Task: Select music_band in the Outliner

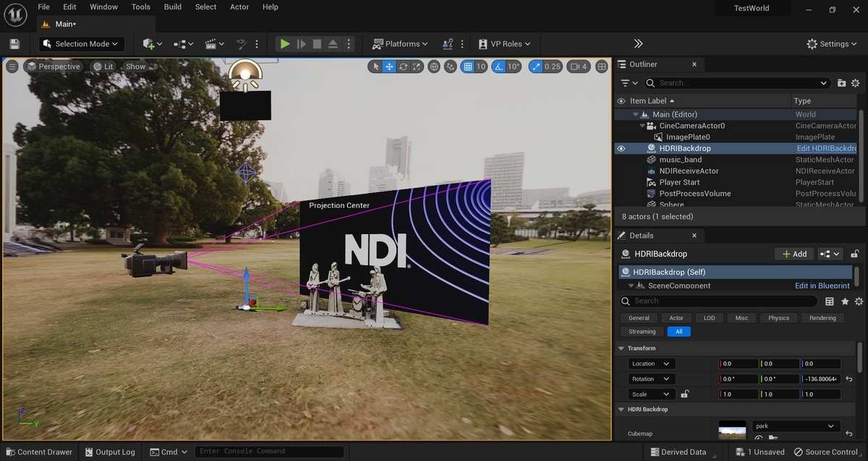Action: click(x=680, y=160)
